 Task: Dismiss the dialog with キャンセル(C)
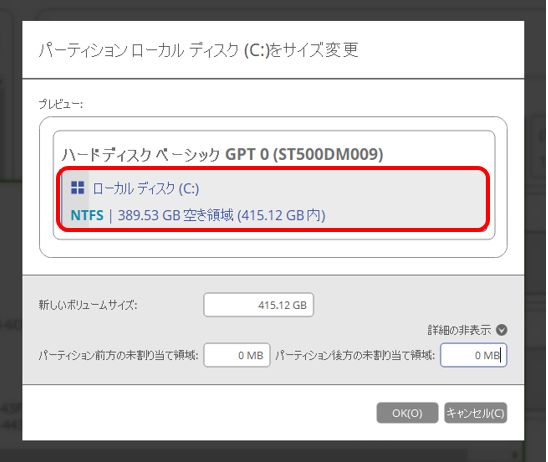476,413
